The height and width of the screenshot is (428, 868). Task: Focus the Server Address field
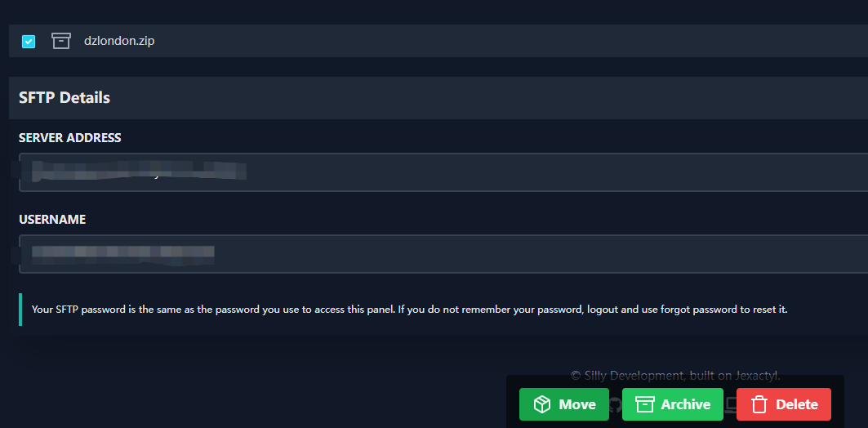pyautogui.click(x=443, y=172)
